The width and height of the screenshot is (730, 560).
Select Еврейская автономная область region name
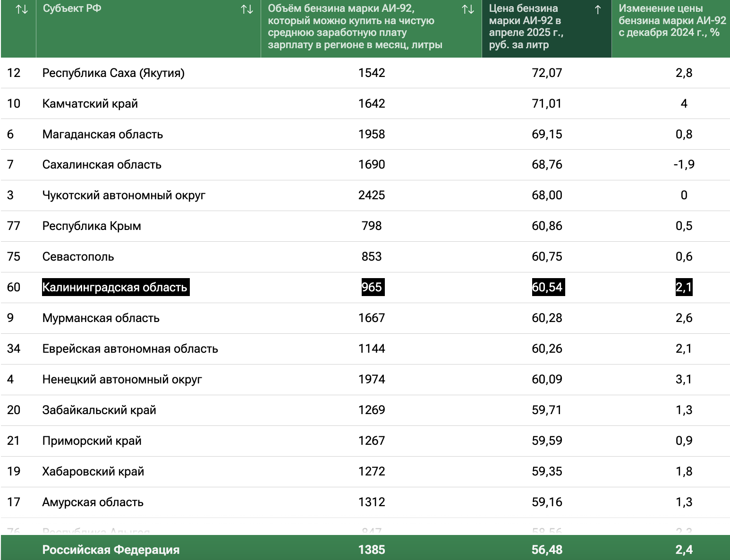(x=130, y=349)
